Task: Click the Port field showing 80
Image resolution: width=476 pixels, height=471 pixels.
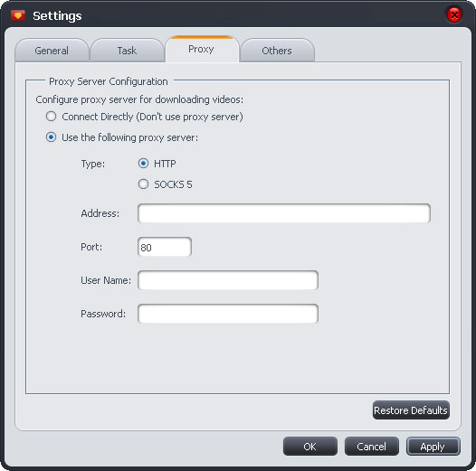Action: [x=165, y=247]
